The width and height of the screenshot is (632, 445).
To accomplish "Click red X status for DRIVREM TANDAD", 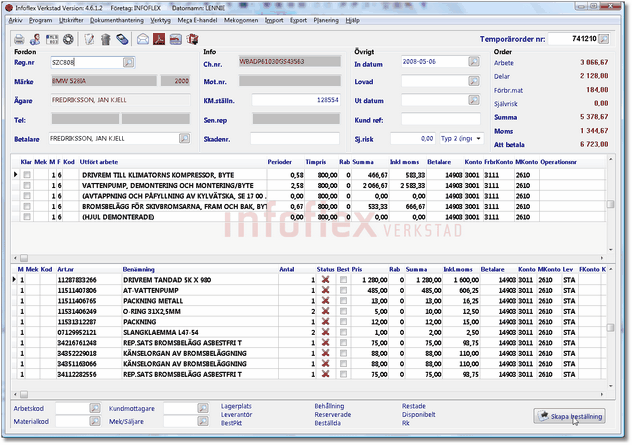I will click(x=326, y=279).
